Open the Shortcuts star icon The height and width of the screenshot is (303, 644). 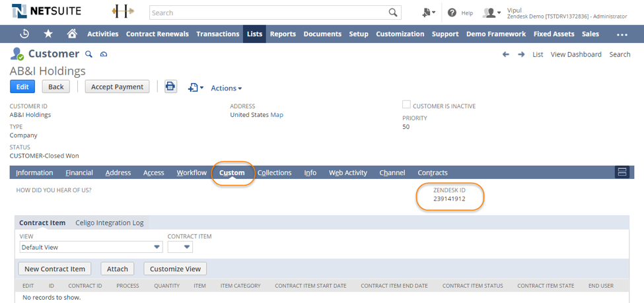(48, 34)
